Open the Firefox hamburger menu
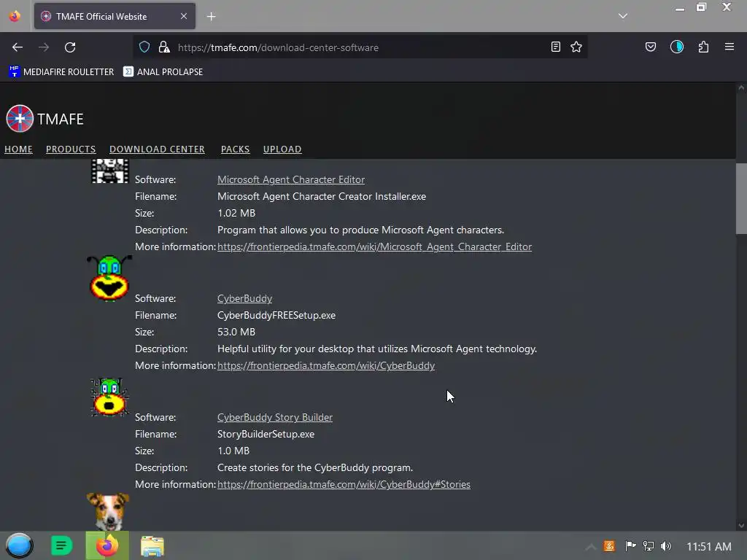 point(729,47)
